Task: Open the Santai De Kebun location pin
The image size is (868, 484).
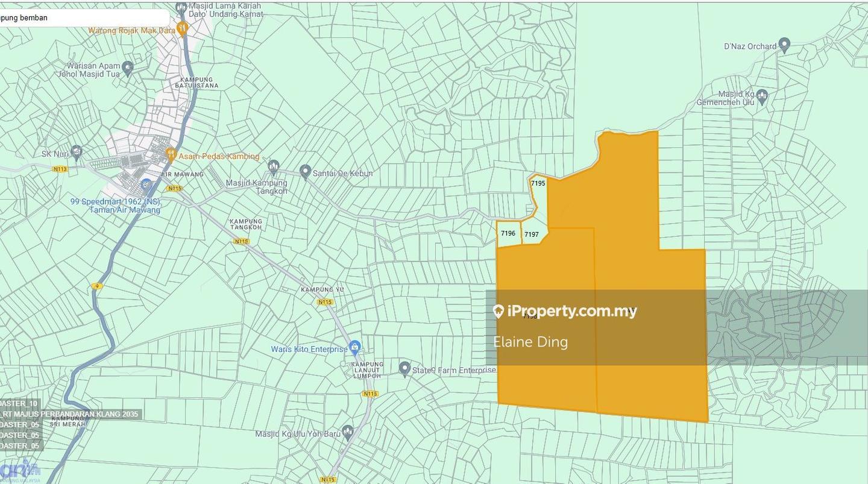Action: [x=305, y=172]
